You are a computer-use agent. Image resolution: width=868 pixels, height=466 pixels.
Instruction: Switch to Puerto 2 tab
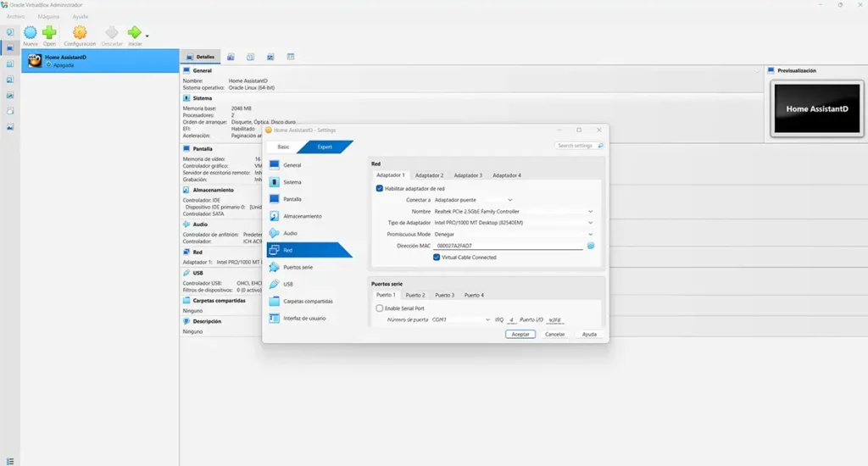click(x=415, y=296)
